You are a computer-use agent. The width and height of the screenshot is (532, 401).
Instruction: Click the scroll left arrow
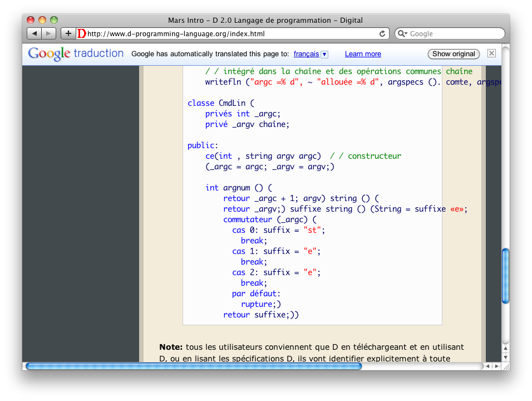coord(487,366)
